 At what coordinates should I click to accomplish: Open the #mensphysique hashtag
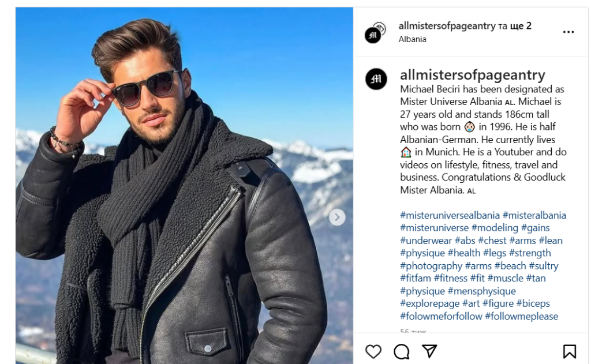[x=482, y=291]
